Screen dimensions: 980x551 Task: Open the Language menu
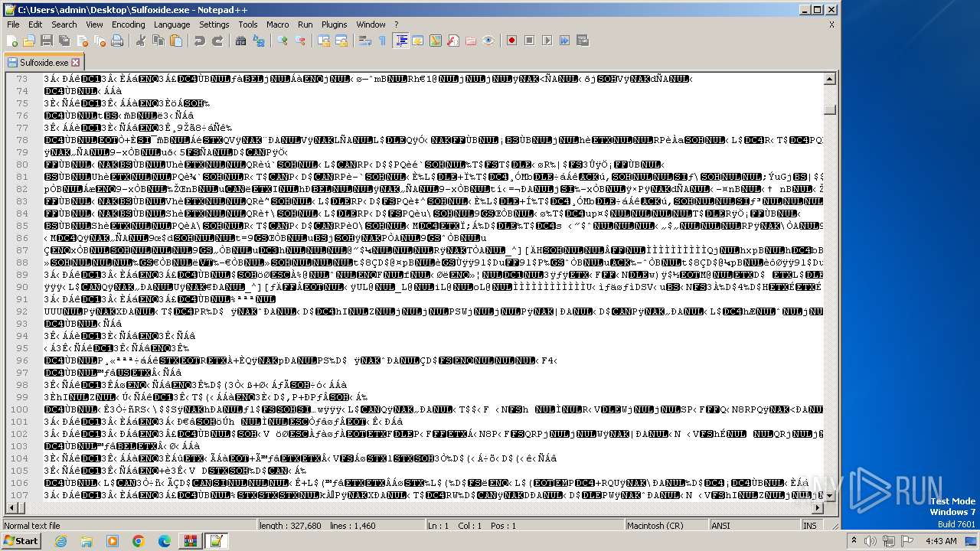[171, 24]
